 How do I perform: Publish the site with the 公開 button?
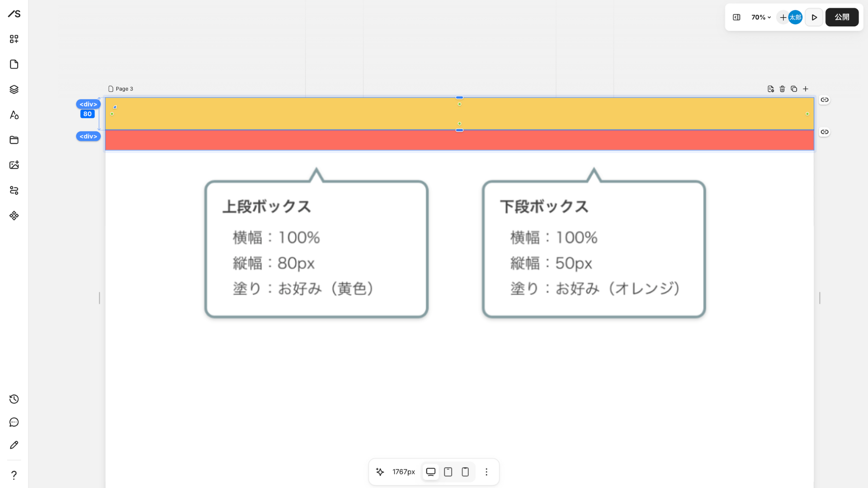tap(842, 17)
